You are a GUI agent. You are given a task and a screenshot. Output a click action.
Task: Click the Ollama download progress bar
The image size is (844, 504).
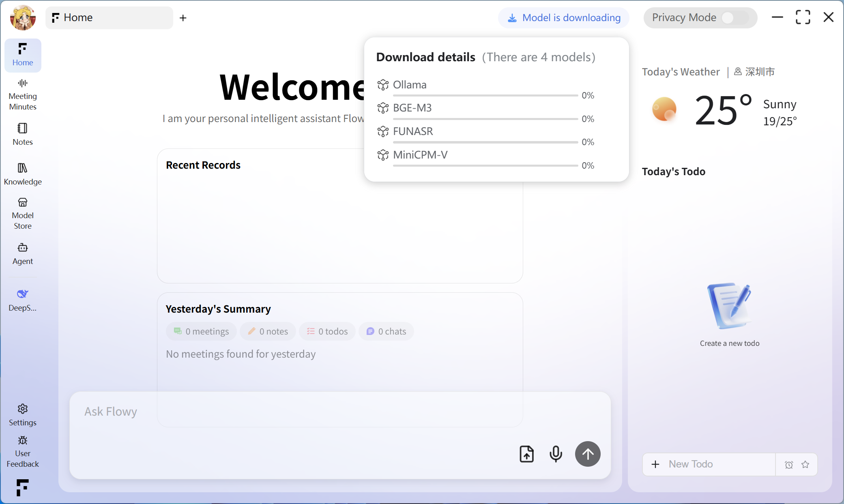click(x=485, y=96)
